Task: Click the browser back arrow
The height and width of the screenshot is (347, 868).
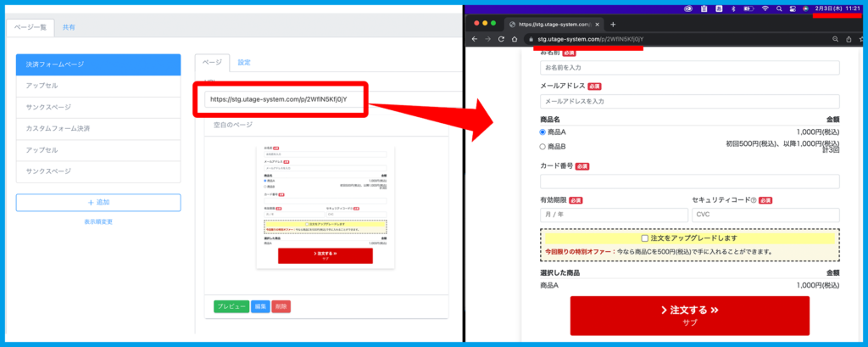Action: pos(475,39)
